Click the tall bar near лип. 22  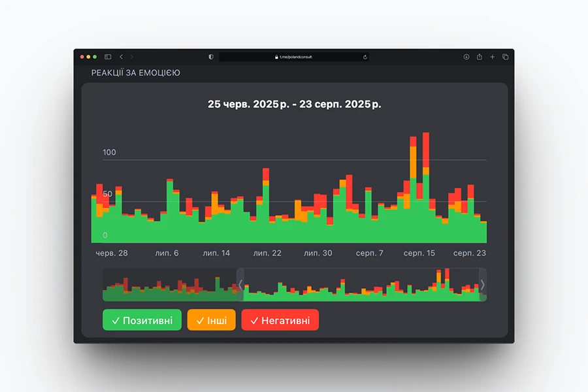coord(266,209)
